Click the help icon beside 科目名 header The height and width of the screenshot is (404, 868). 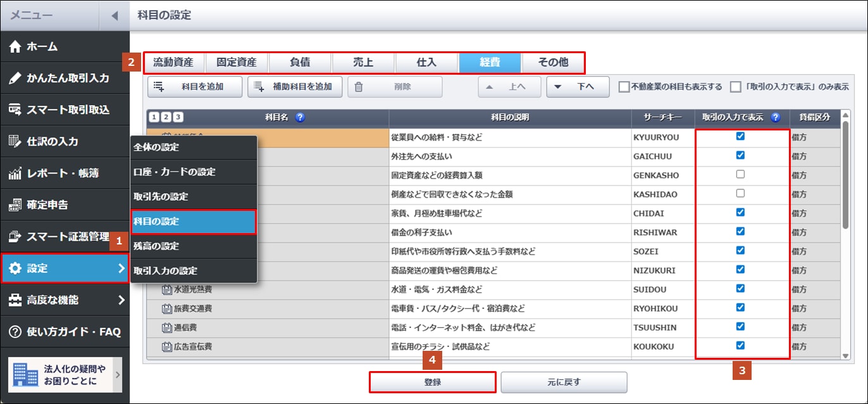tap(300, 117)
